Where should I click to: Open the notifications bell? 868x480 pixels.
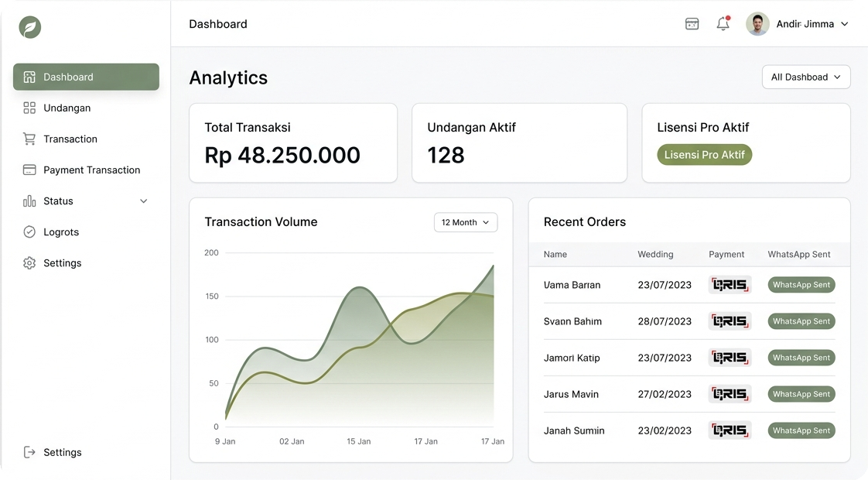click(723, 23)
